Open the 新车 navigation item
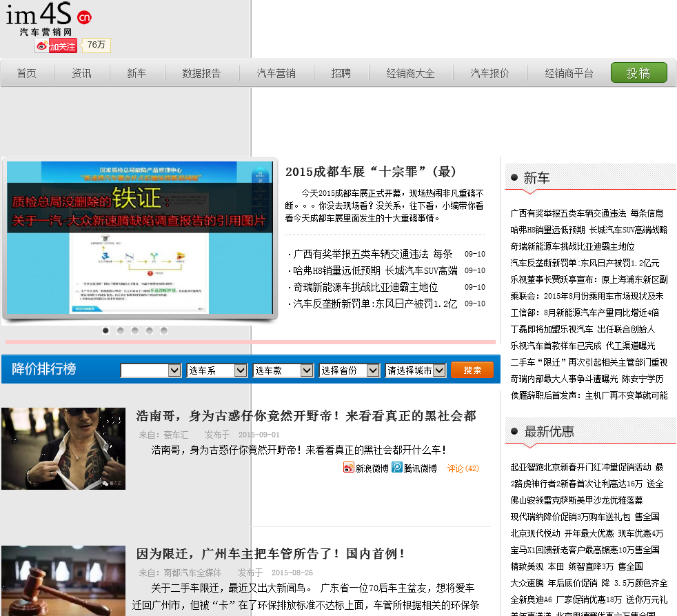The height and width of the screenshot is (616, 677). pos(137,73)
